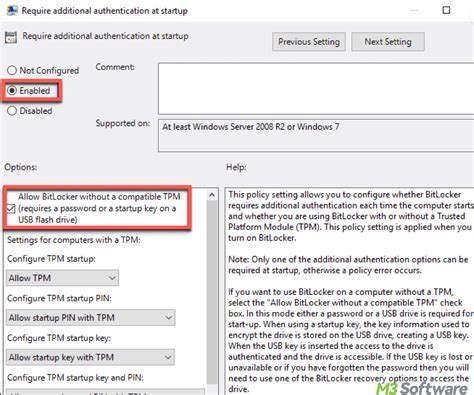This screenshot has height=395, width=474.
Task: Click the 'Settings for computers with a TPM:' label
Action: point(74,240)
